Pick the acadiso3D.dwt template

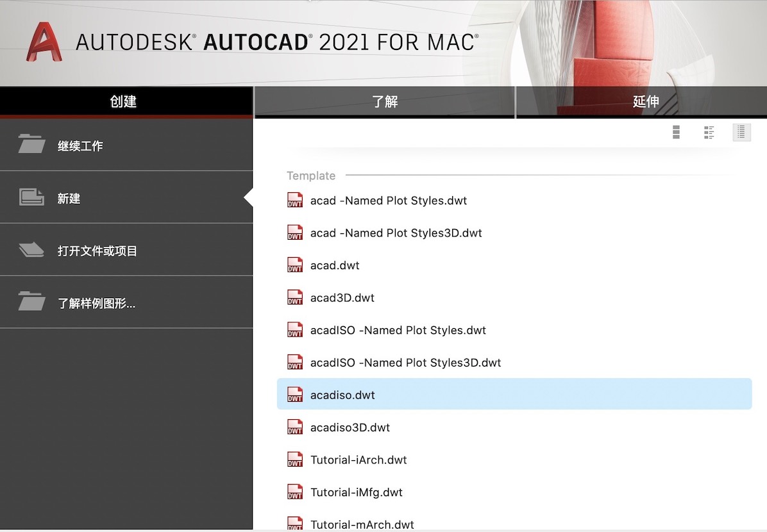(514, 427)
